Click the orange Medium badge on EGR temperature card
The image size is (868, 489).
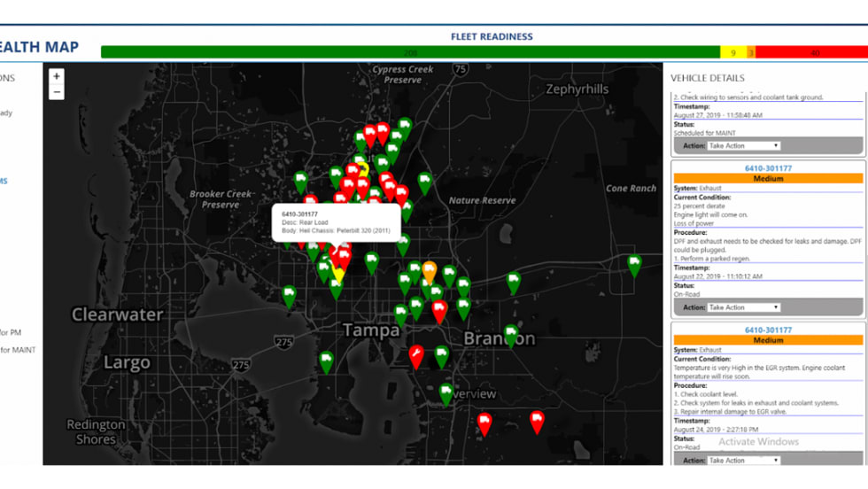[768, 340]
